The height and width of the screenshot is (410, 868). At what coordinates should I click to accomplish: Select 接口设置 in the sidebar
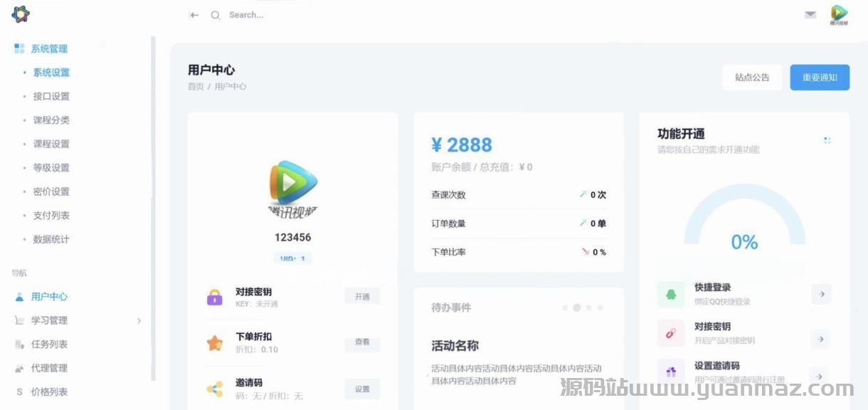click(x=51, y=96)
